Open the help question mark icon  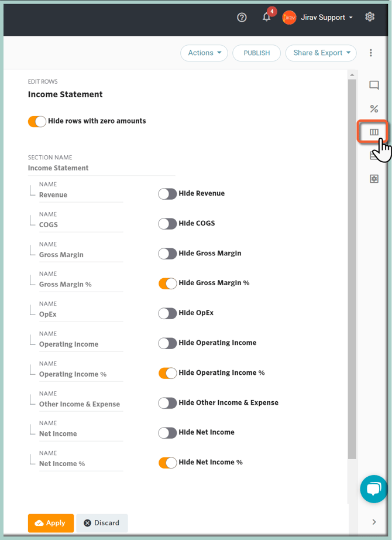coord(242,18)
